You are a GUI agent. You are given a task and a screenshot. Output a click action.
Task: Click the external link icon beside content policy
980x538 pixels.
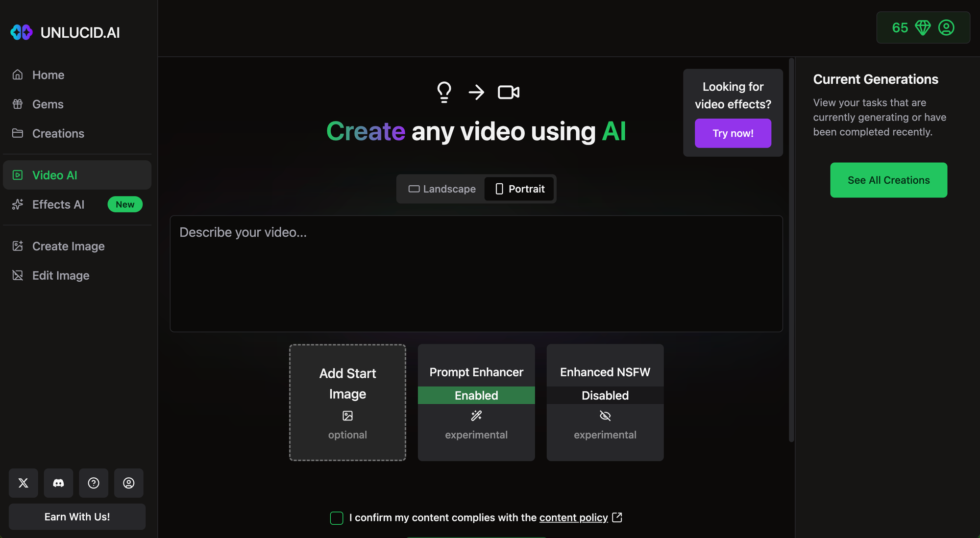tap(617, 517)
